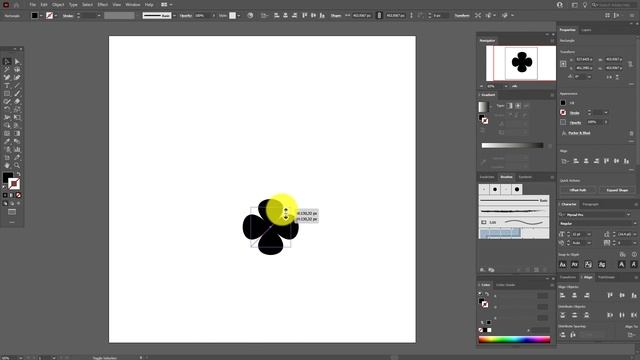640x360 pixels.
Task: Choose Freeform Gradient type
Action: click(526, 106)
